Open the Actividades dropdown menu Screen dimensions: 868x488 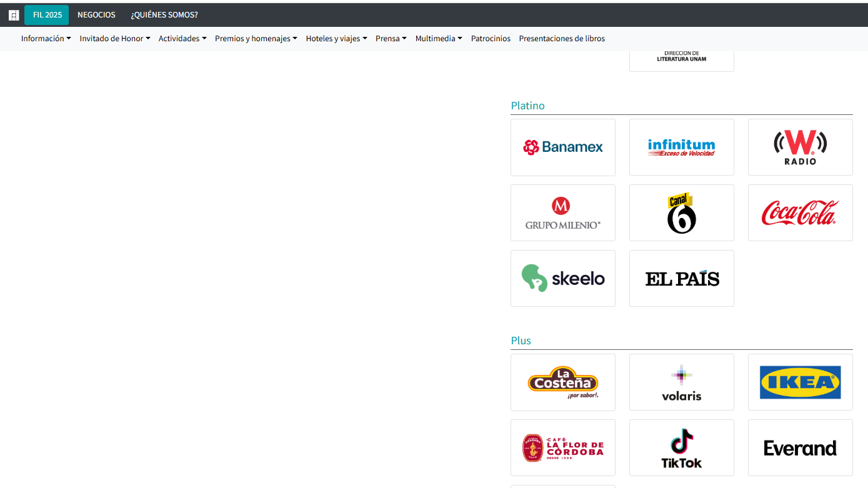click(x=182, y=39)
